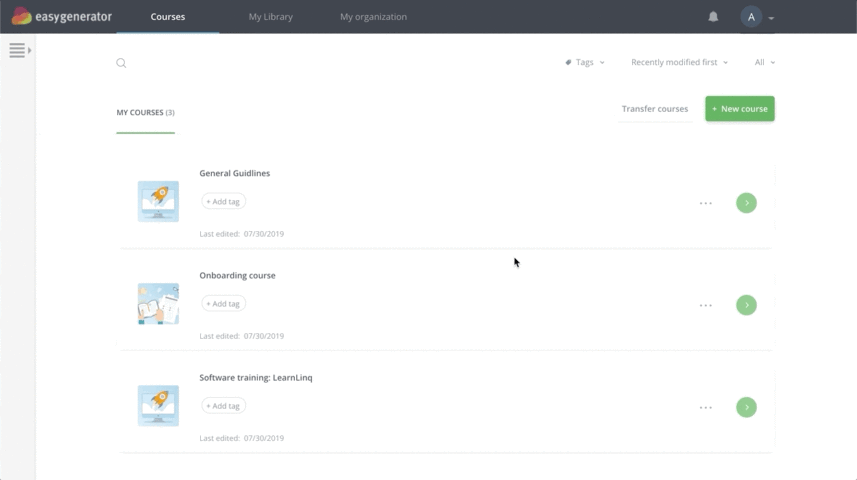
Task: Click the user avatar A
Action: coord(751,17)
